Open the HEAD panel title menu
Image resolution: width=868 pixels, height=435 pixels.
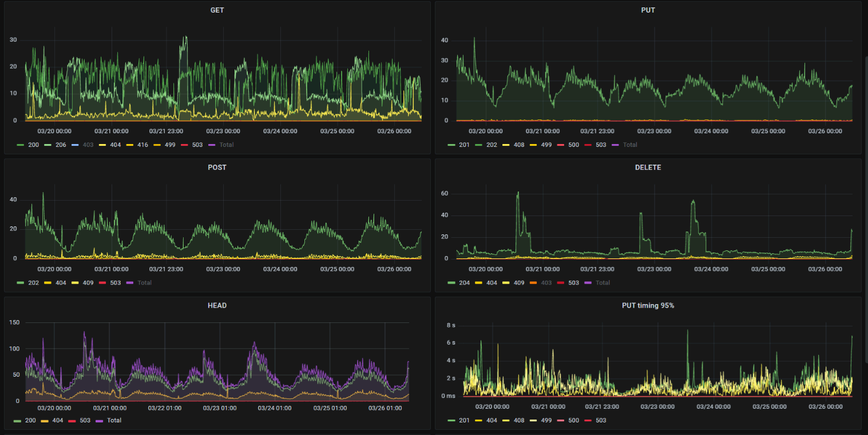(x=217, y=305)
